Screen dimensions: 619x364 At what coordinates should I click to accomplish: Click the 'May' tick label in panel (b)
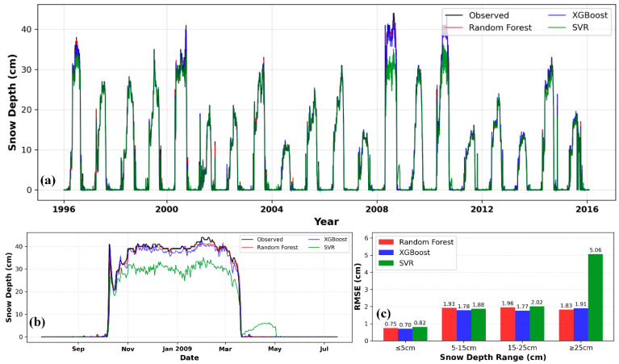[x=274, y=349]
